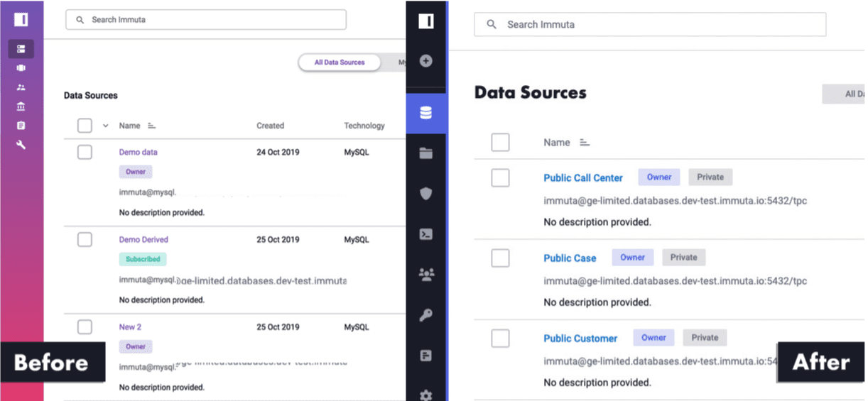Open the Demo Derived link

[143, 239]
